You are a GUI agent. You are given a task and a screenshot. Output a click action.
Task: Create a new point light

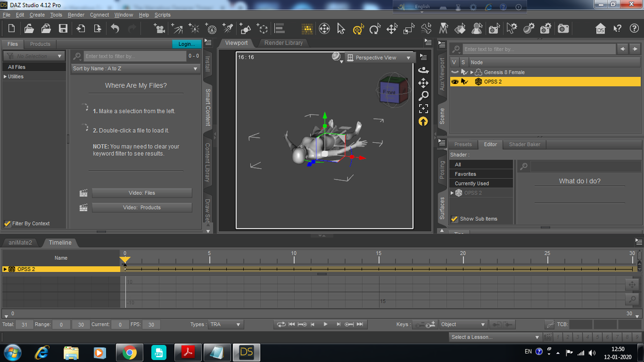(194, 29)
